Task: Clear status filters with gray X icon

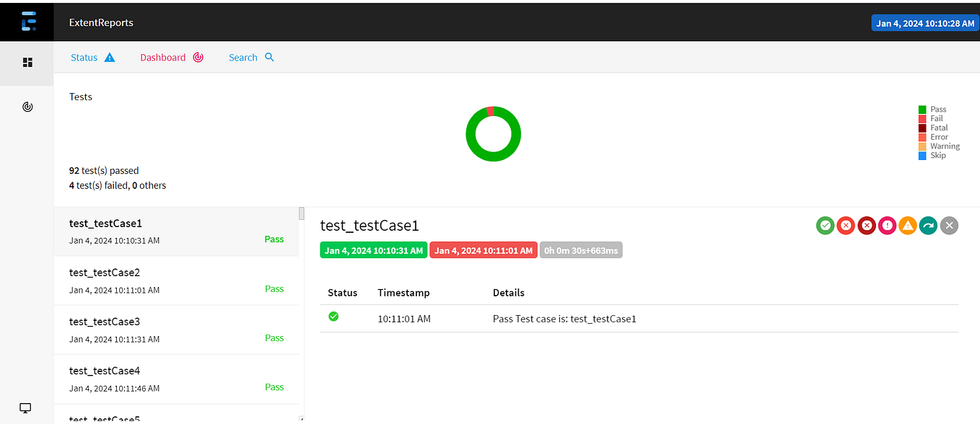Action: pyautogui.click(x=949, y=225)
